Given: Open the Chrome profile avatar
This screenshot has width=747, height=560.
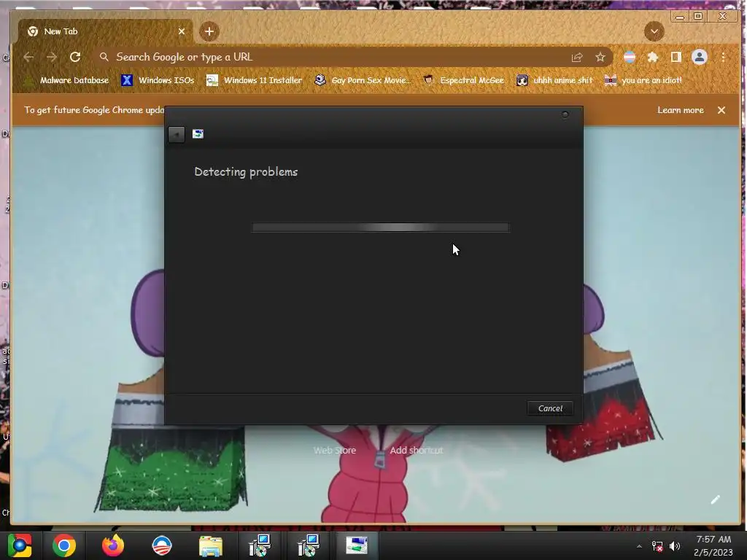Looking at the screenshot, I should pyautogui.click(x=700, y=57).
